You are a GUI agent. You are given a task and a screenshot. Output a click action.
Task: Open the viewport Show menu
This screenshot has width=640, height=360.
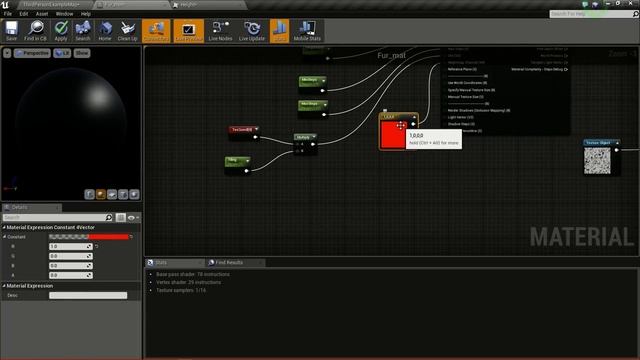82,53
